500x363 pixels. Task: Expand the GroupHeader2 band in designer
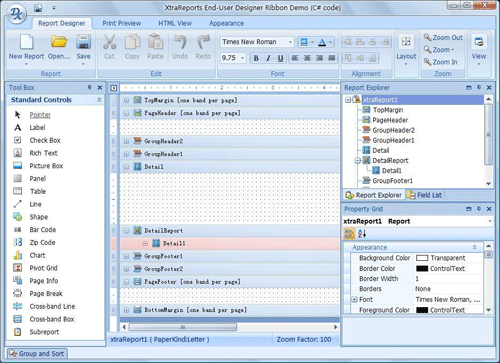click(126, 141)
